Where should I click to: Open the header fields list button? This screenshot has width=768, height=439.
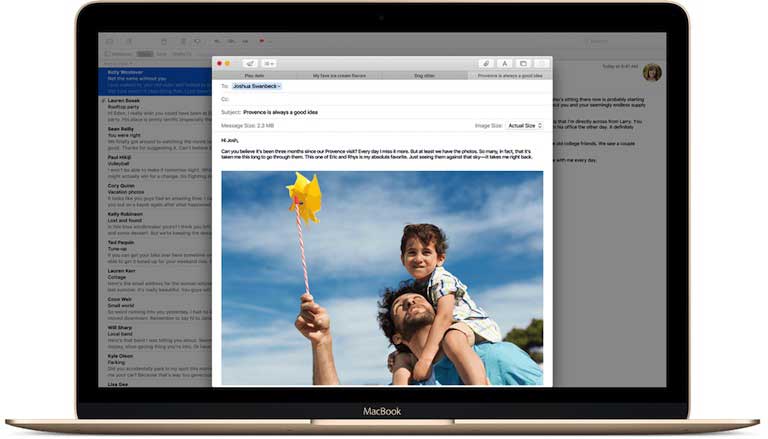[x=269, y=63]
